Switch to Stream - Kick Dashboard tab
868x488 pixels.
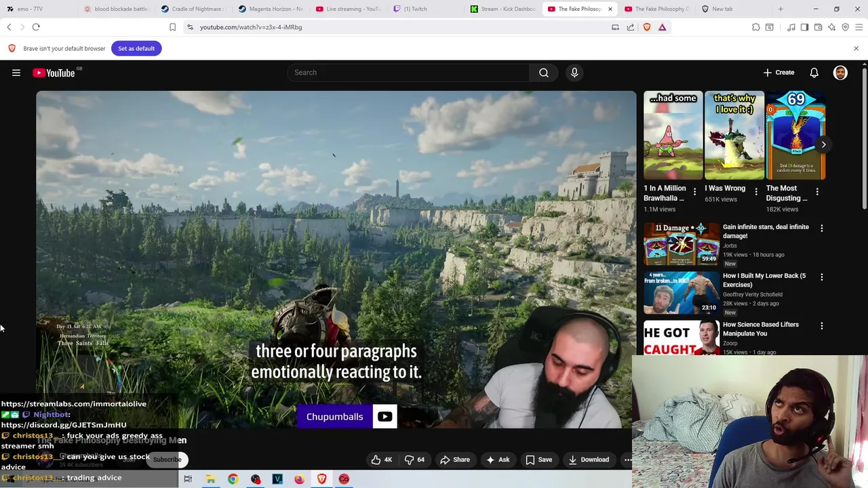coord(503,9)
